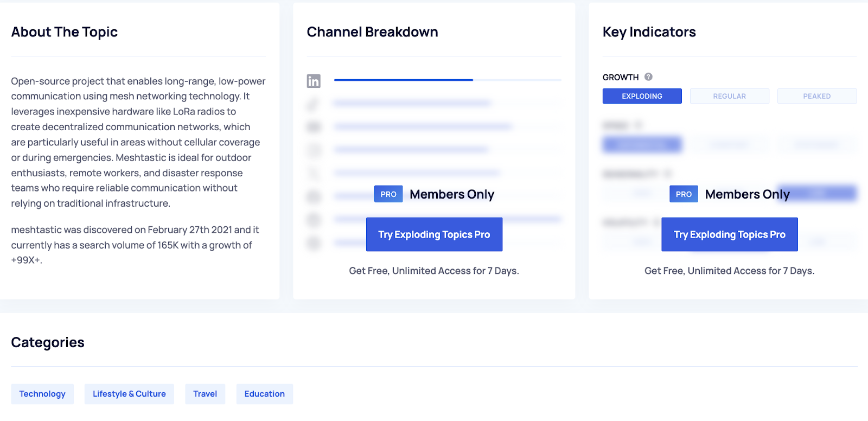The image size is (868, 421).
Task: Click Members Only text in Channel Breakdown
Action: [452, 194]
